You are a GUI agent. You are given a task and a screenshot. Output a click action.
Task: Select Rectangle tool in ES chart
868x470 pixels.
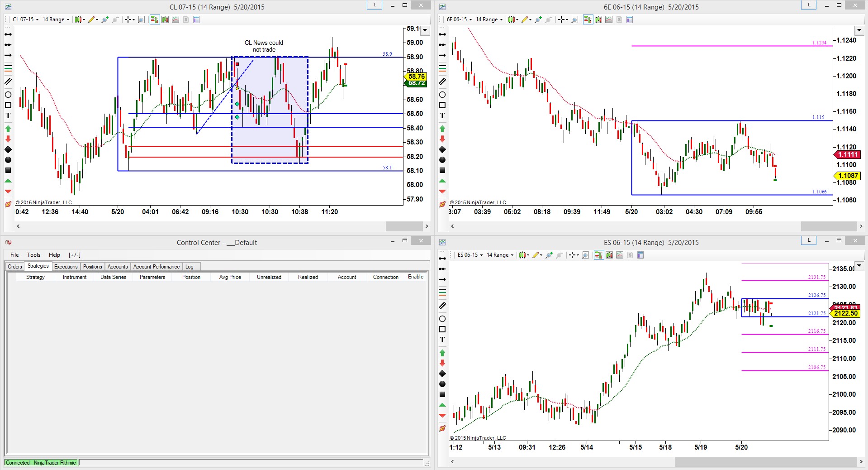(x=442, y=329)
